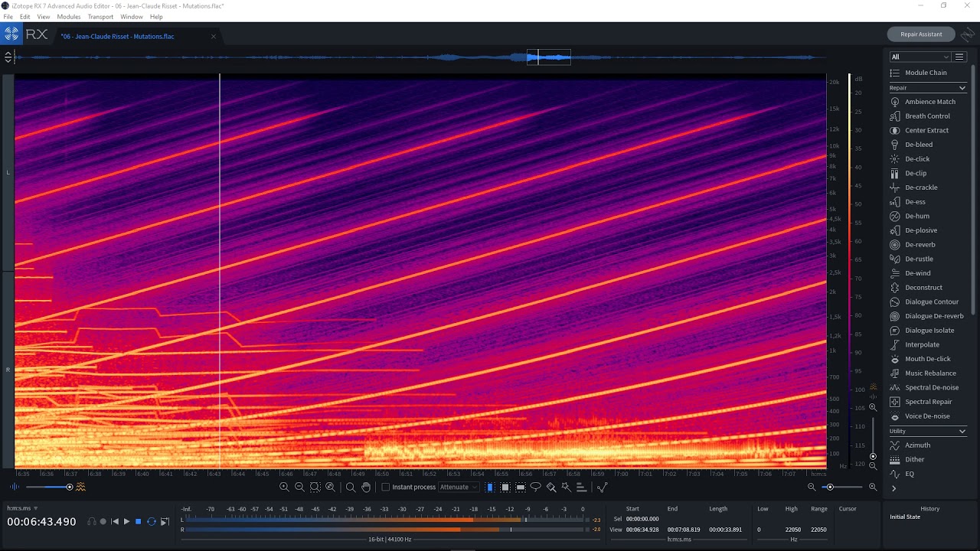Viewport: 980px width, 551px height.
Task: Select the lasso selection tool
Action: [x=535, y=487]
